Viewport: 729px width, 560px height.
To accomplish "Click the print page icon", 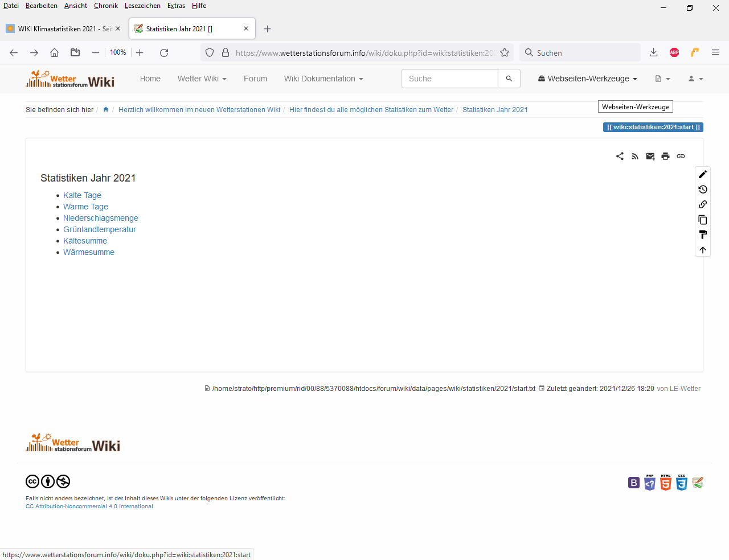I will pos(665,157).
